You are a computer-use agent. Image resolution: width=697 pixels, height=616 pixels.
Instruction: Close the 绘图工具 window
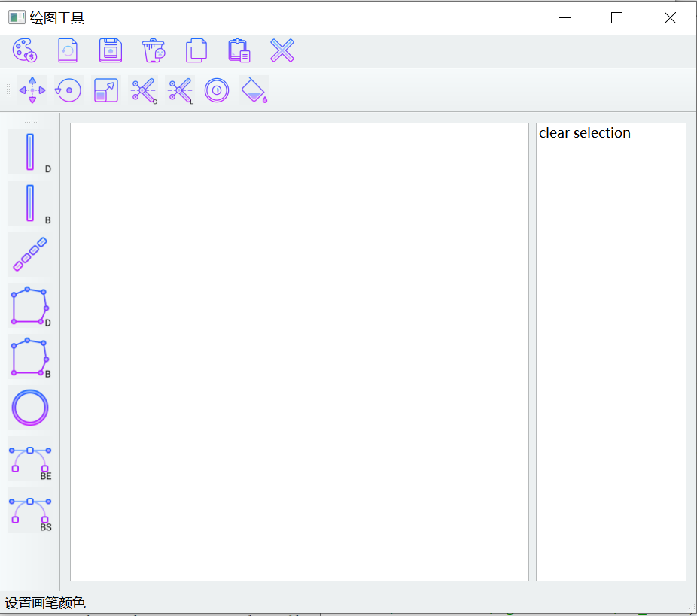(670, 18)
